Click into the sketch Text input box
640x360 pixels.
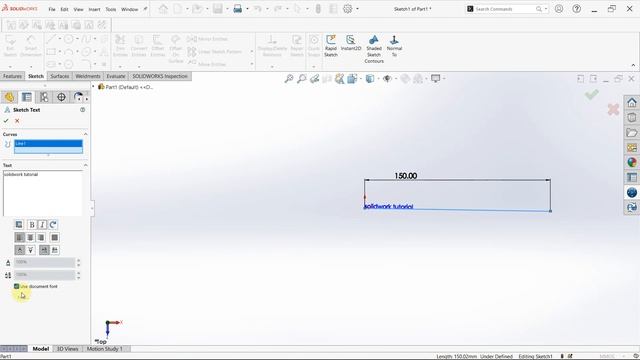pyautogui.click(x=42, y=193)
